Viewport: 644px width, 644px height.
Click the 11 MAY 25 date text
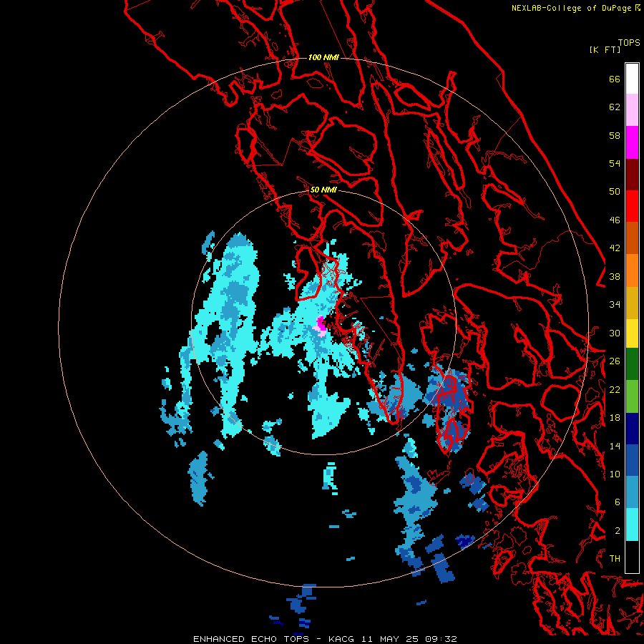pos(390,639)
